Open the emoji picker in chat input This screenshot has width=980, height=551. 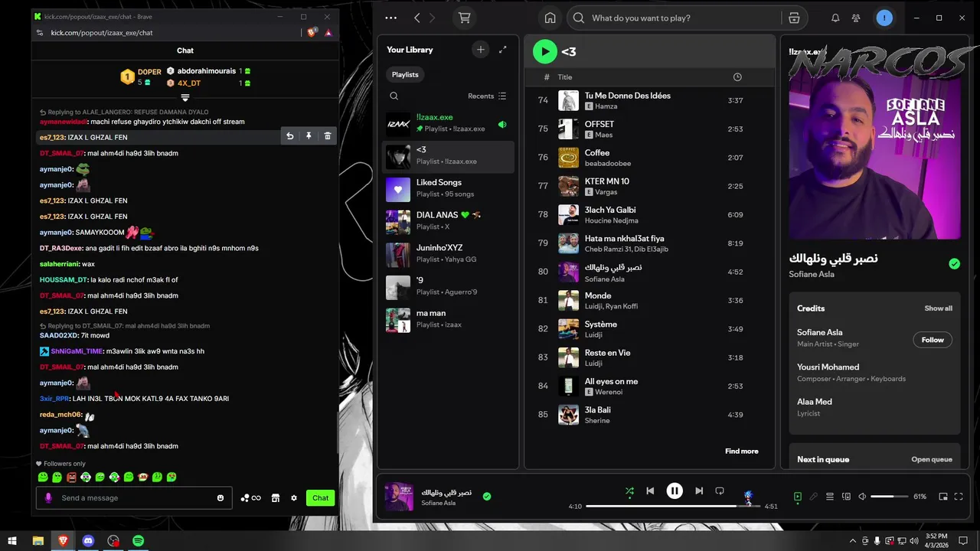pos(220,498)
